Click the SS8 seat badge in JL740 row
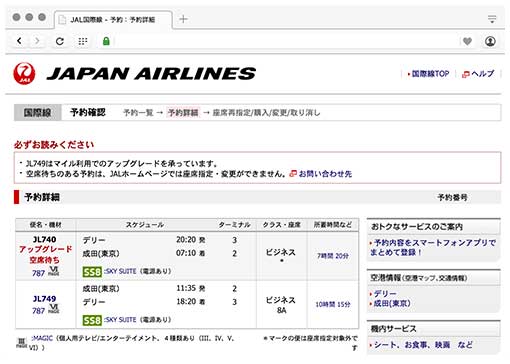The width and height of the screenshot is (510, 364). coord(92,272)
